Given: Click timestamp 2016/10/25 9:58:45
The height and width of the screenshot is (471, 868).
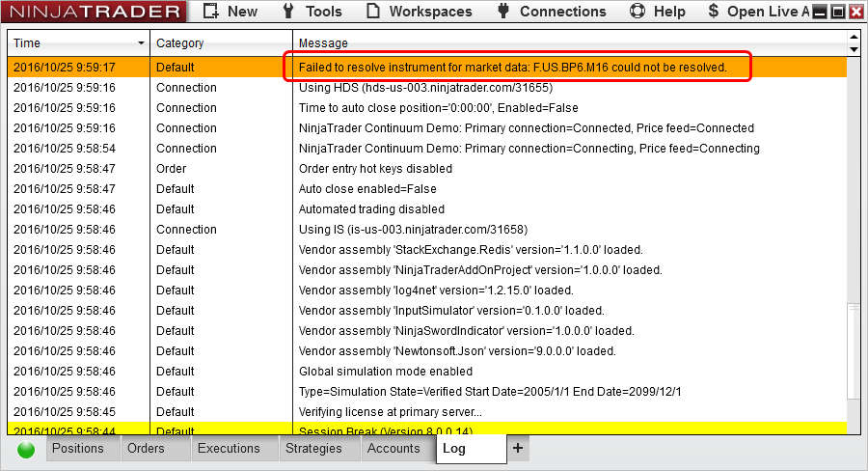Looking at the screenshot, I should 65,412.
